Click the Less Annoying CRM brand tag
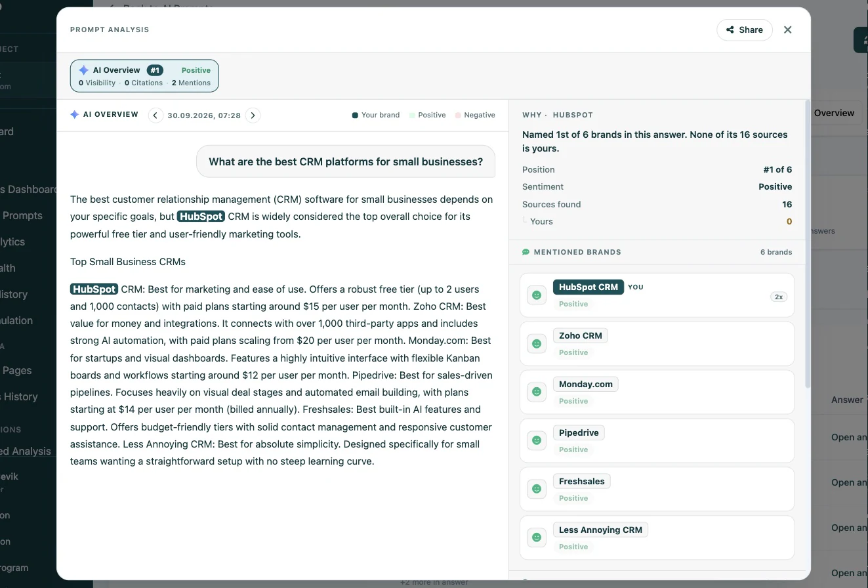 pyautogui.click(x=600, y=530)
